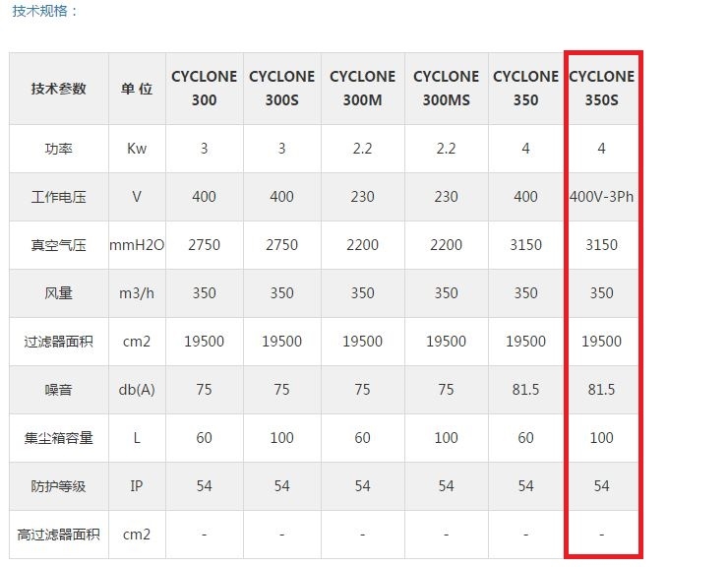Click the m3/h unit cell
This screenshot has width=728, height=567.
coord(137,293)
